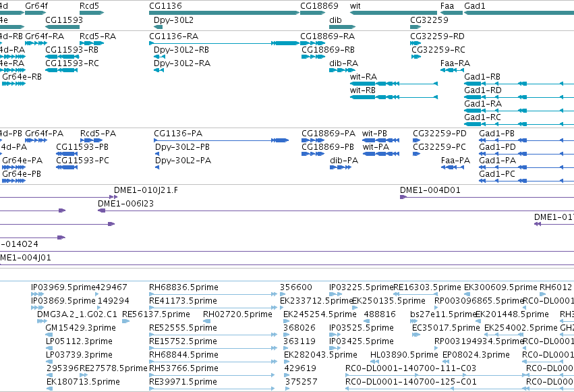Screen dimensions: 574x392
Task: Click BAC clone DME1-004D01 label
Action: click(x=430, y=190)
